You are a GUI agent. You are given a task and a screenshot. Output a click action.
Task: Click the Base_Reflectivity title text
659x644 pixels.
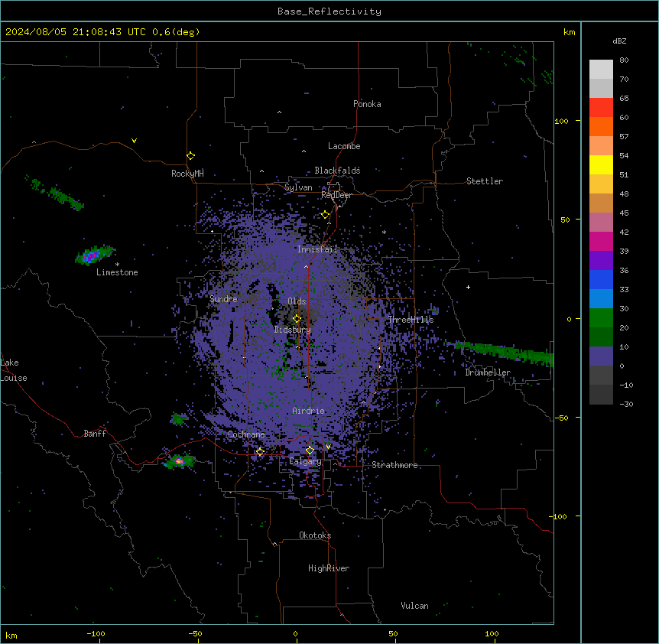[329, 11]
